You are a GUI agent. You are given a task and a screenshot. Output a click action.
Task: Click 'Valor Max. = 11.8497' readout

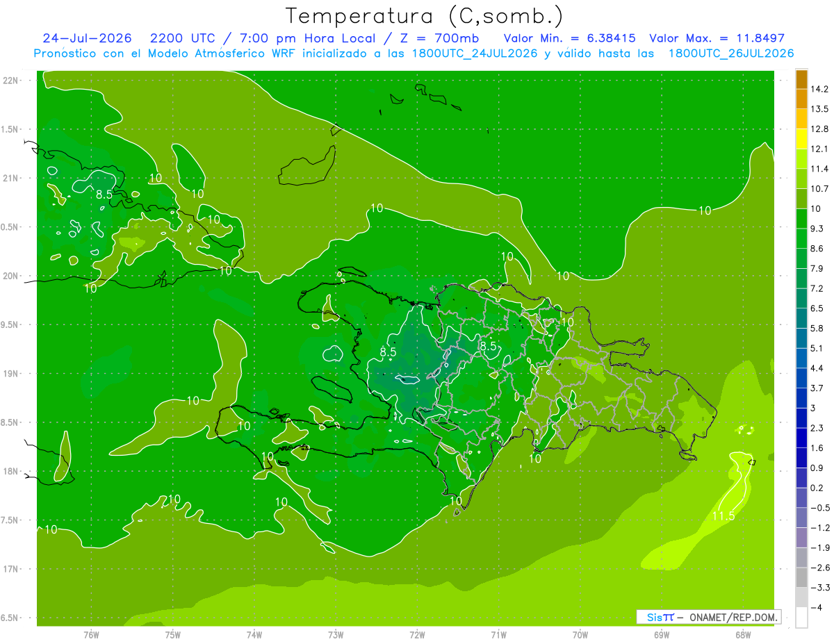[717, 38]
